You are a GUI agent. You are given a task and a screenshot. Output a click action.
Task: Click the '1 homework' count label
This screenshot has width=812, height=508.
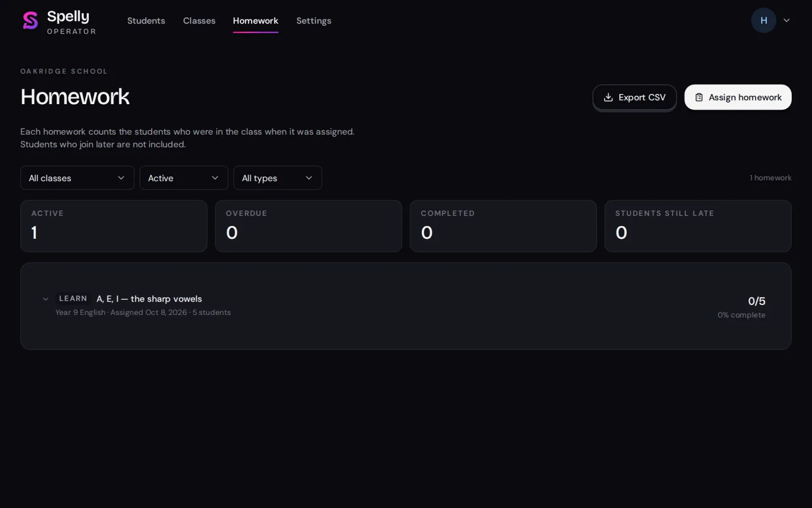tap(770, 178)
